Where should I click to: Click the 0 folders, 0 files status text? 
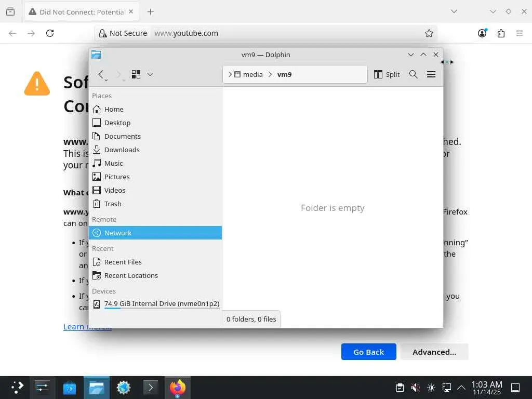point(251,320)
